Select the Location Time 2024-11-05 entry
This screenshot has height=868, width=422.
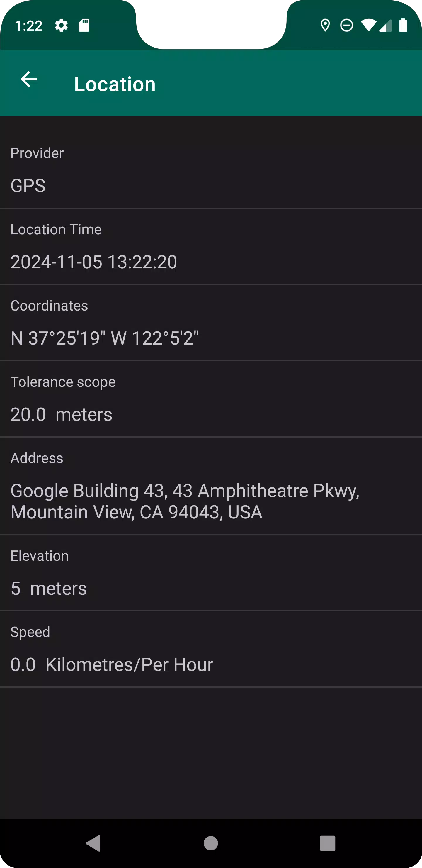(x=211, y=247)
